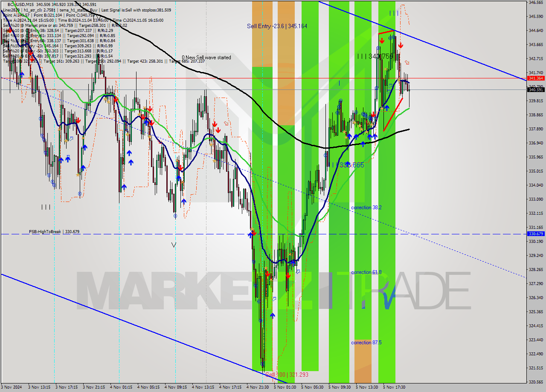This screenshot has width=546, height=392.
Task: Click the 'Sell Entry -23.6 | 345.164' label
Action: [277, 26]
